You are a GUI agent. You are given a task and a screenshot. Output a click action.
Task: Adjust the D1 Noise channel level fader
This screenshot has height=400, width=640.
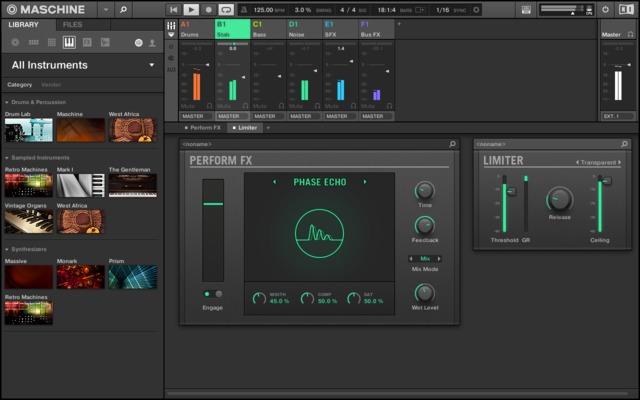[315, 71]
